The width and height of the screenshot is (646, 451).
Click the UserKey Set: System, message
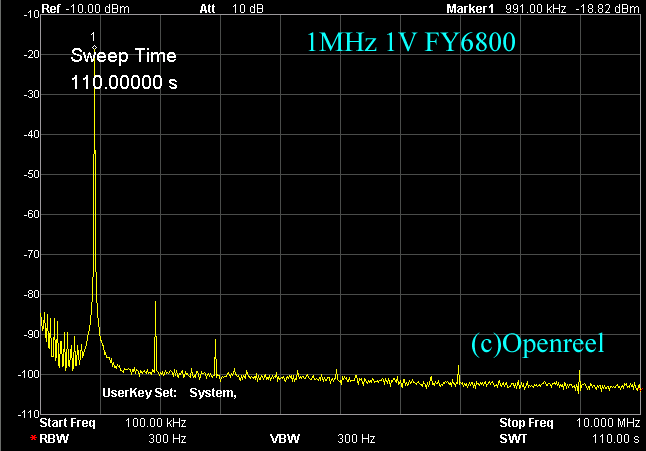tap(169, 393)
